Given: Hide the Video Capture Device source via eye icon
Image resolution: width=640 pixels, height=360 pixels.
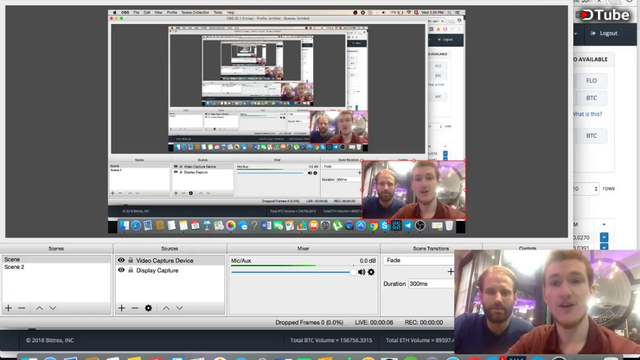Looking at the screenshot, I should point(121,260).
